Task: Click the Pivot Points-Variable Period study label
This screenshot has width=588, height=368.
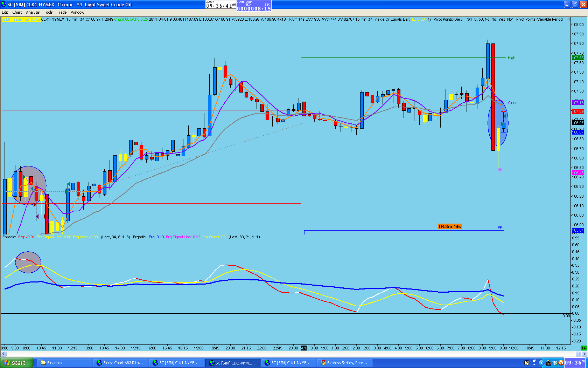Action: (x=540, y=20)
